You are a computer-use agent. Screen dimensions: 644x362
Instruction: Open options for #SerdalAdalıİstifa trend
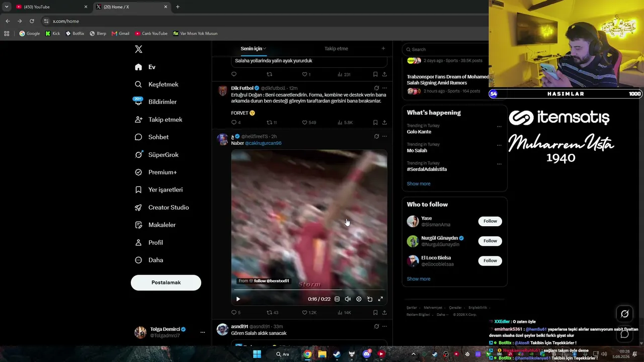click(x=499, y=164)
